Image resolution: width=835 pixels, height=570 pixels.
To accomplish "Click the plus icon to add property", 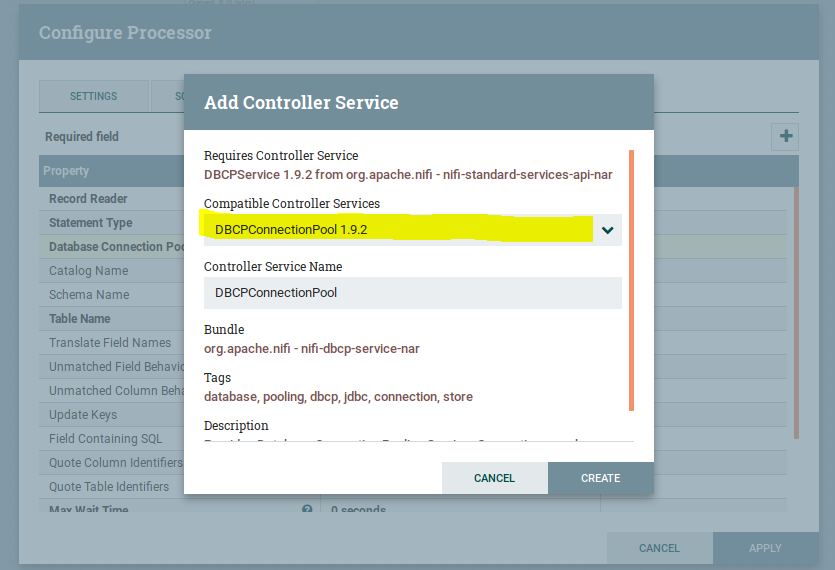I will click(x=786, y=137).
